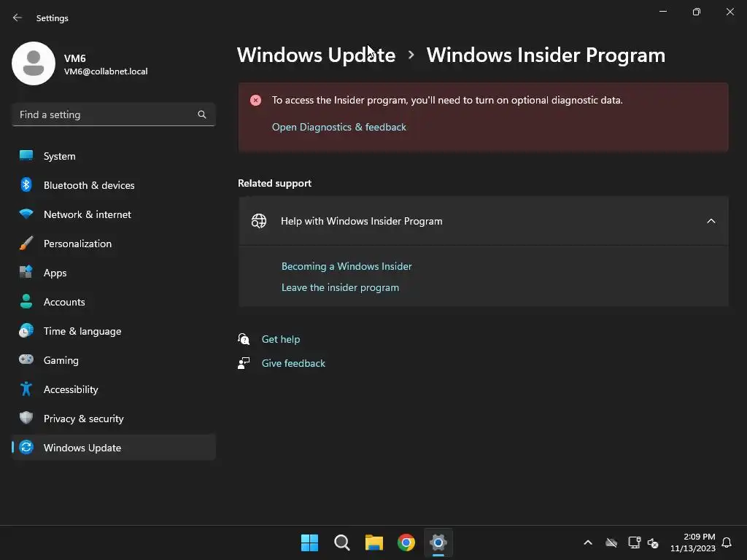Click the Give feedback person icon
This screenshot has height=560, width=747.
point(244,363)
